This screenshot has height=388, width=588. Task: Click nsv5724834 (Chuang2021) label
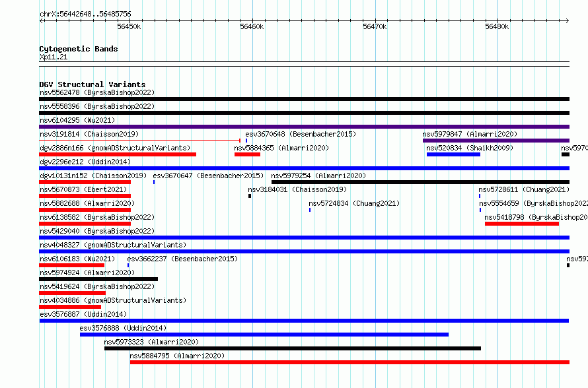click(354, 203)
